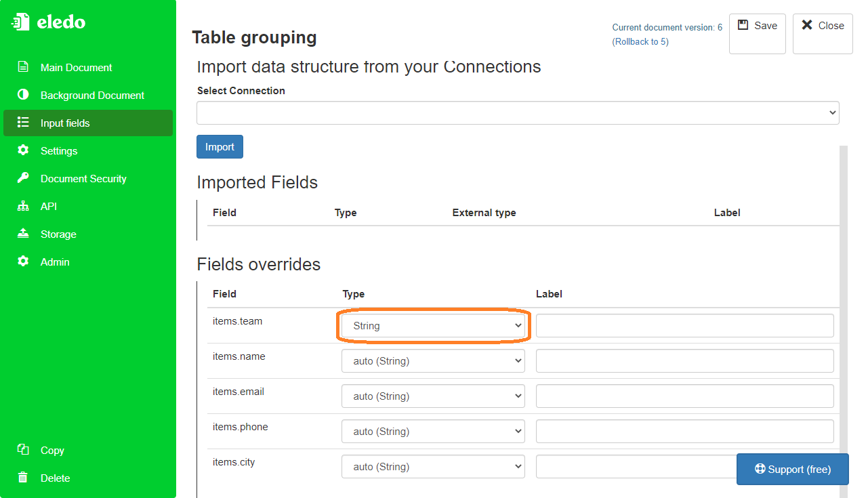Click the Delete trash icon
This screenshot has width=868, height=498.
(x=24, y=478)
